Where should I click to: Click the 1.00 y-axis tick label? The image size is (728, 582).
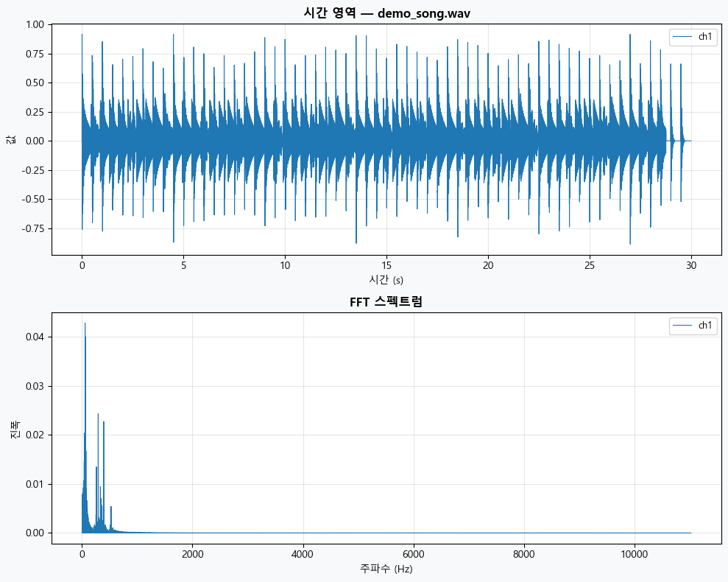pos(35,24)
